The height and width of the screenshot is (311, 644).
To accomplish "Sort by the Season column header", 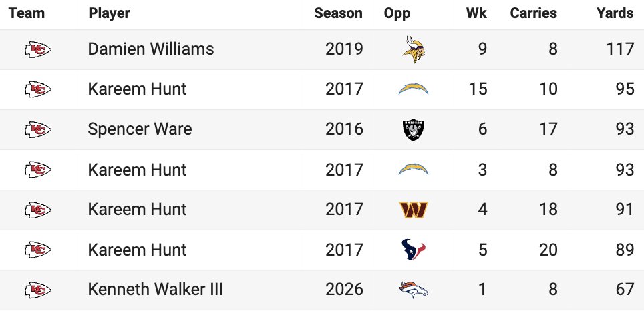I will [x=339, y=13].
